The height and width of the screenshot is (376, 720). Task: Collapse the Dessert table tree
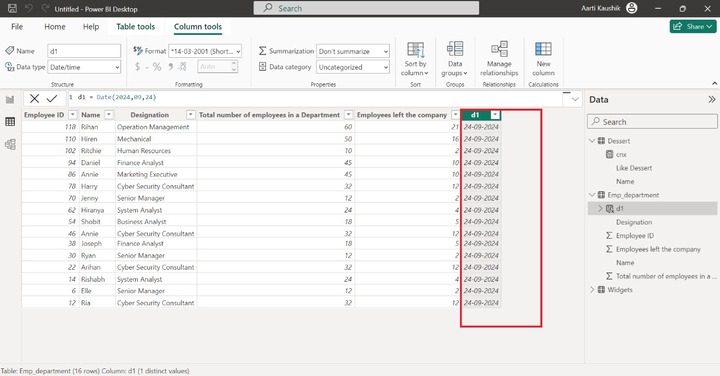(592, 141)
